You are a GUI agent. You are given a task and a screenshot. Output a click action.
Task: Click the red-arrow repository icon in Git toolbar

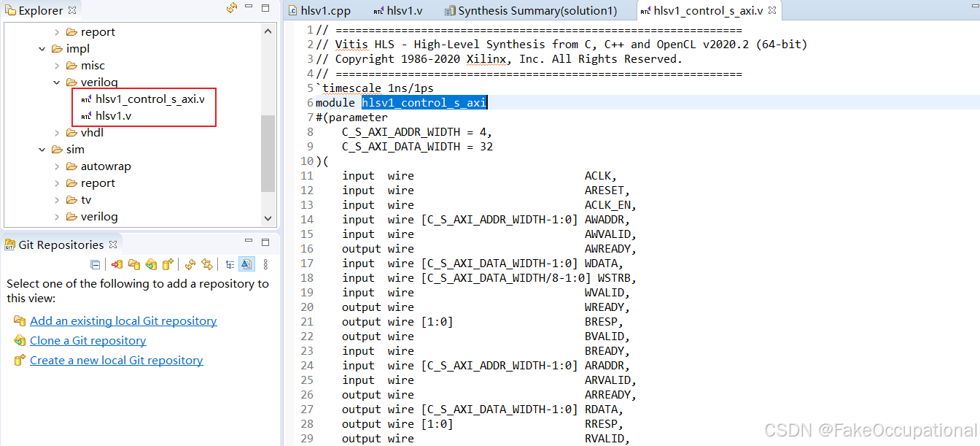click(x=117, y=264)
